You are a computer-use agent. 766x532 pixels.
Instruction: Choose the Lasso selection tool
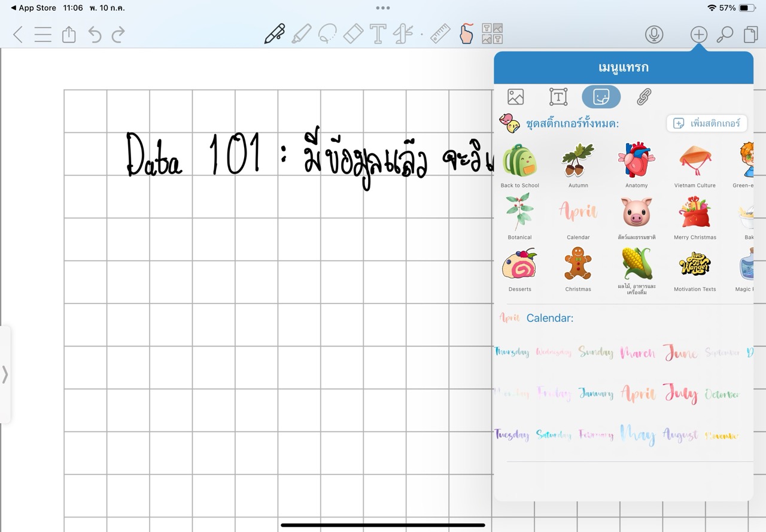tap(327, 34)
